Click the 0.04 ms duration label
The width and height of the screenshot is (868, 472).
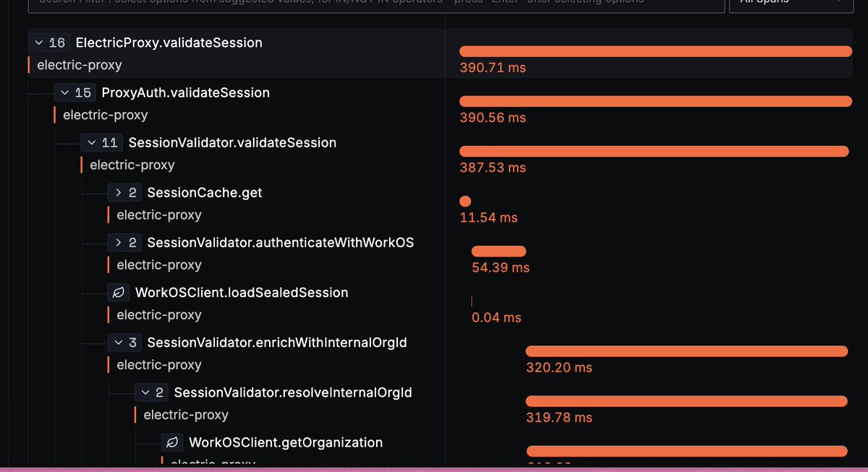(496, 317)
